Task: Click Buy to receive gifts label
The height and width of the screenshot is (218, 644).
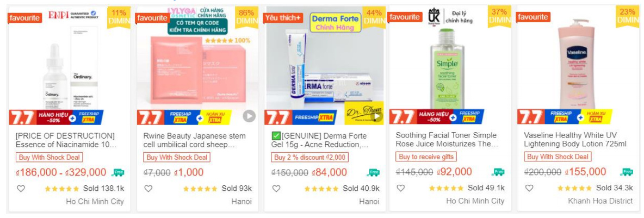Action: tap(426, 157)
